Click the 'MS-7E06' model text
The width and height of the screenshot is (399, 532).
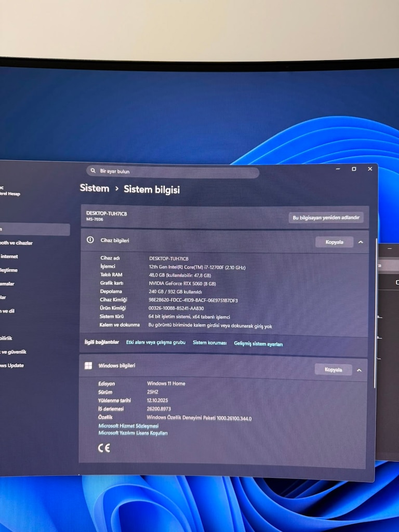[95, 219]
